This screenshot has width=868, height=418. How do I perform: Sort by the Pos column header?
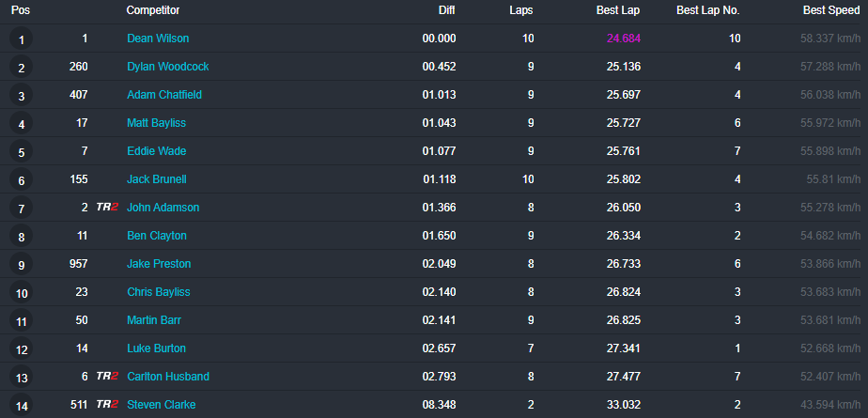20,10
